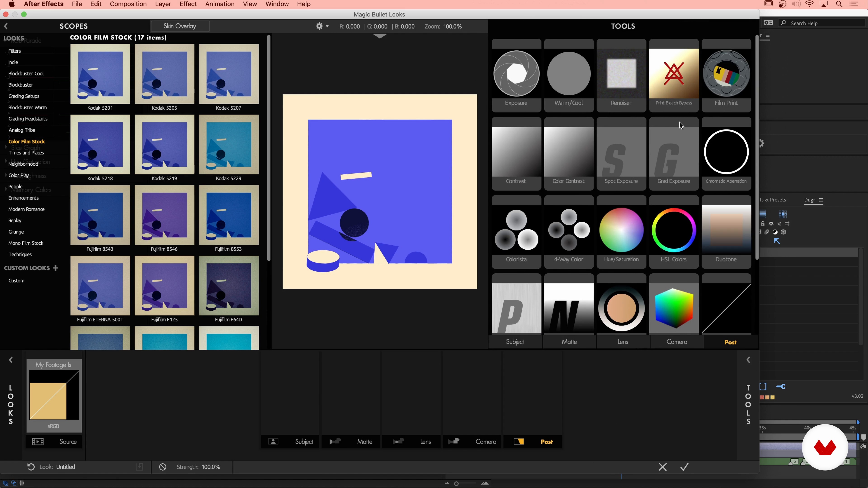Screen dimensions: 868x488
Task: Collapse the Tools drawer with chevron
Action: coord(748,360)
